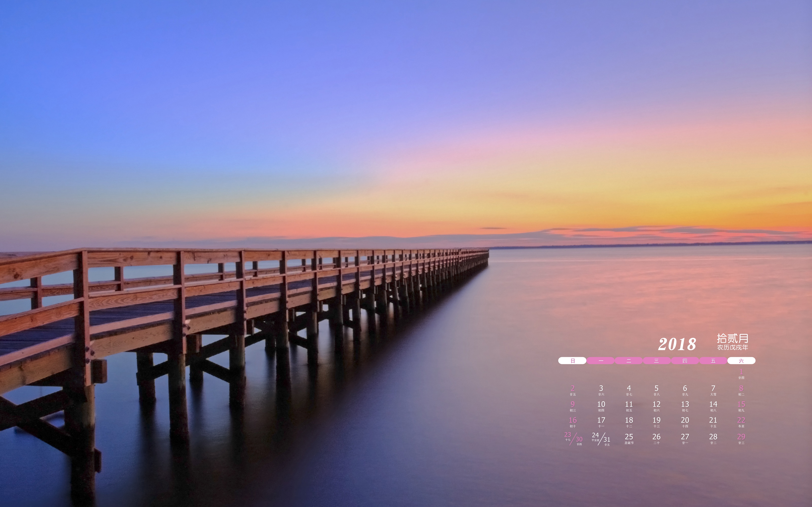Click the pink date 15

(741, 404)
